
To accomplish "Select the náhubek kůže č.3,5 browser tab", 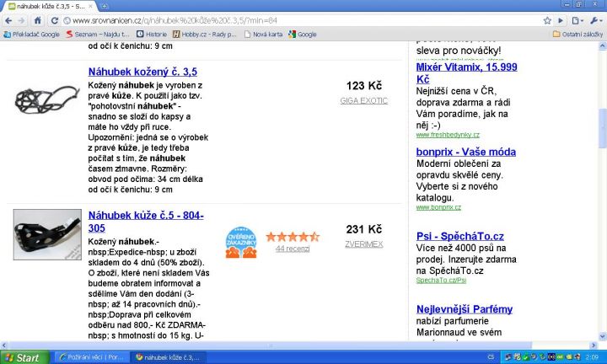I will point(51,6).
